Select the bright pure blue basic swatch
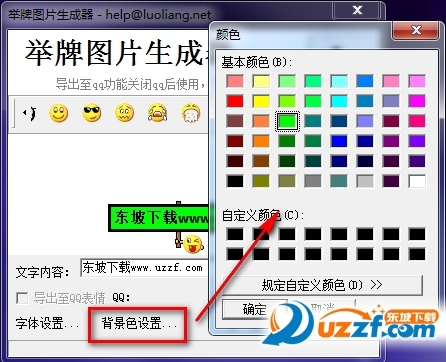446x362 pixels. (339, 141)
